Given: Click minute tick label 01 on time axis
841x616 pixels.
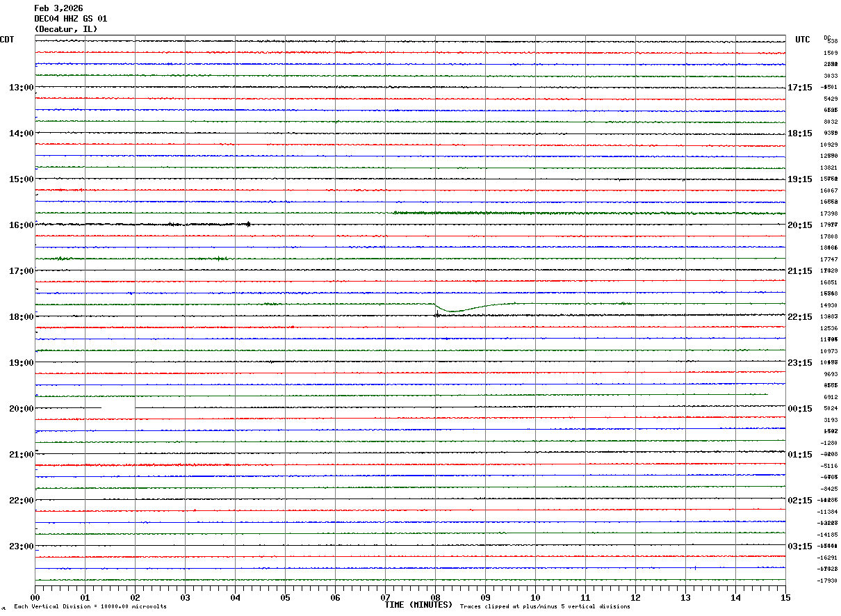Looking at the screenshot, I should (85, 597).
